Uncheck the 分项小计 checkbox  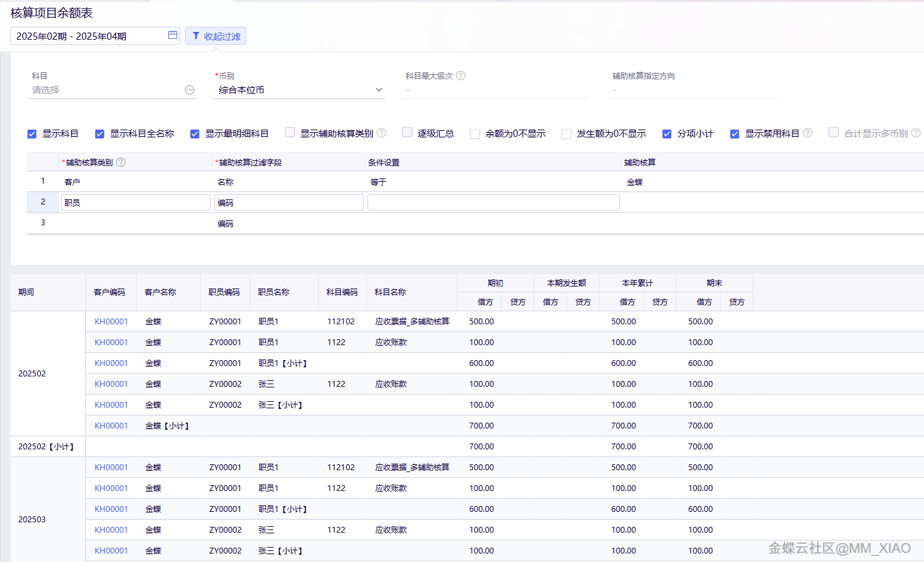pyautogui.click(x=667, y=133)
